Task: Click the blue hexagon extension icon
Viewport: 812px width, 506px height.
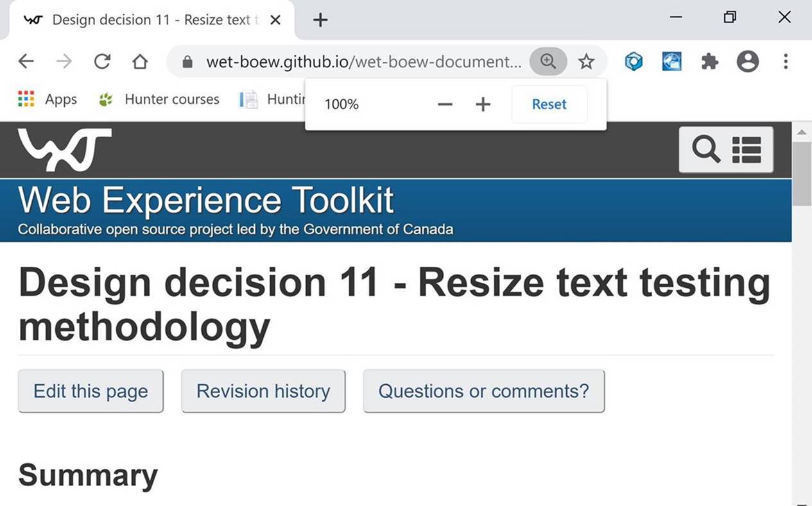Action: point(634,62)
